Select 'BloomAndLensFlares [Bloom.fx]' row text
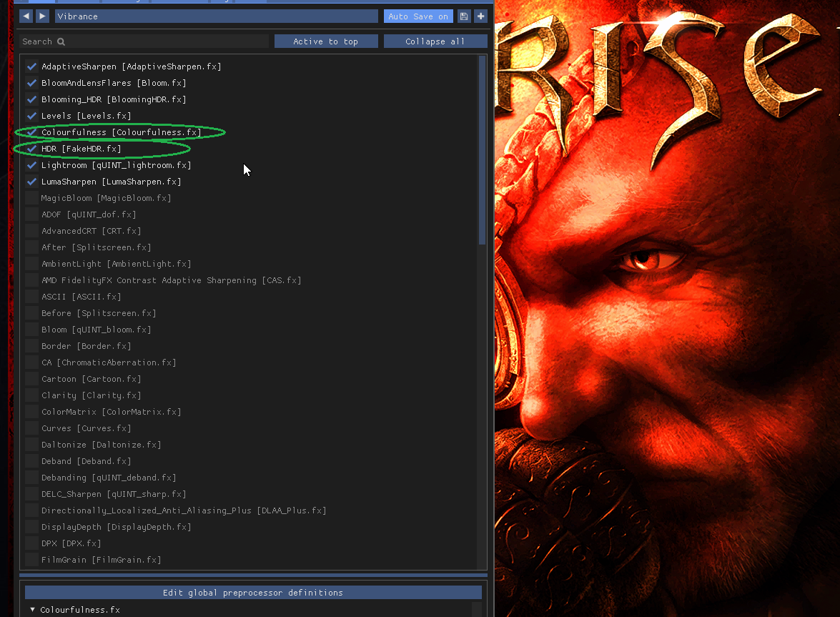 tap(114, 83)
